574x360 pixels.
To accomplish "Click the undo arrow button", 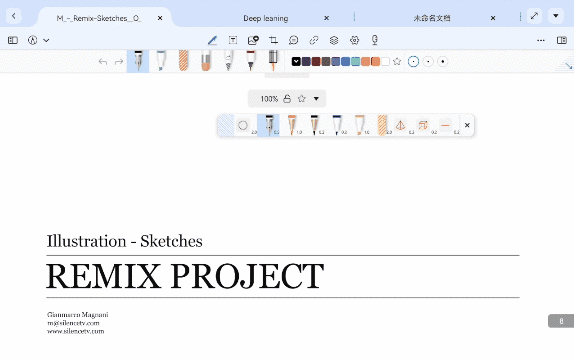I will 103,62.
